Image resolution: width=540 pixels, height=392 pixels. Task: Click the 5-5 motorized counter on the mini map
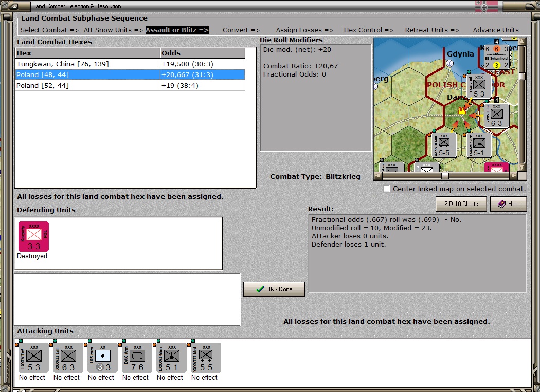coord(444,145)
